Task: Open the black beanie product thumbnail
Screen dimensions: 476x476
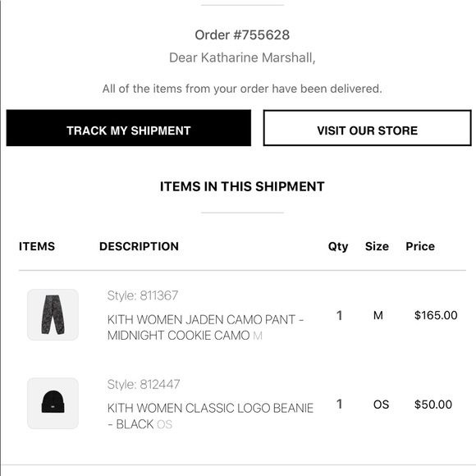Action: tap(53, 404)
